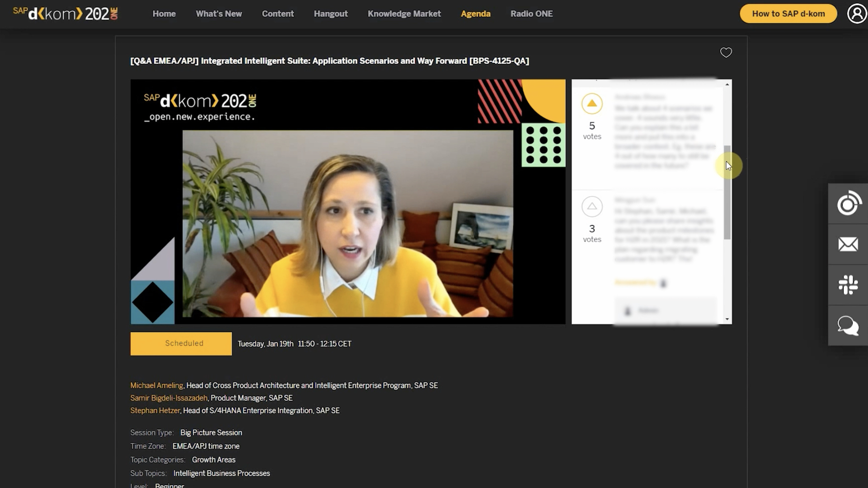Open the chat bubbles sidebar icon
The image size is (868, 488).
[848, 326]
